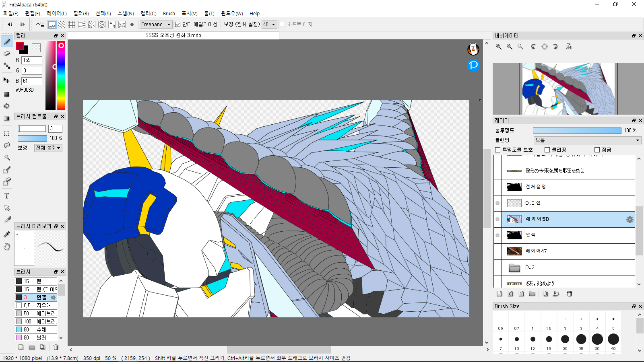Screen dimensions: 644x362
Task: Select the Eyedropper tool
Action: pos(7,234)
